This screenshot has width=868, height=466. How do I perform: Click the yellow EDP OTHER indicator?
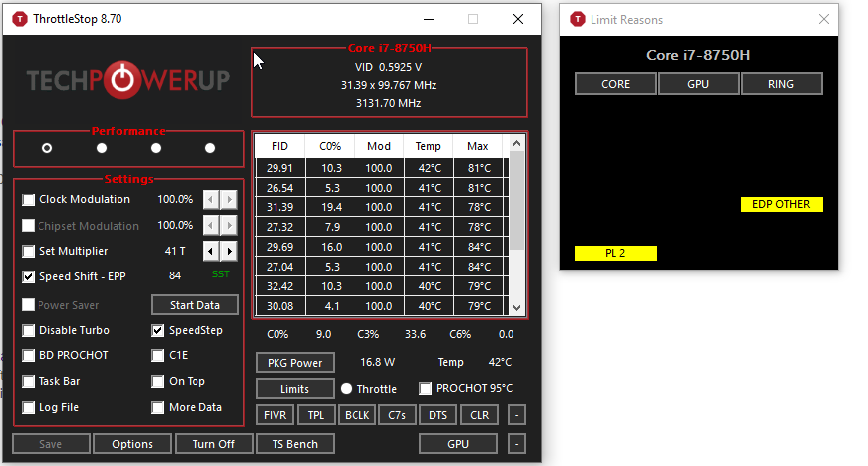pyautogui.click(x=781, y=204)
